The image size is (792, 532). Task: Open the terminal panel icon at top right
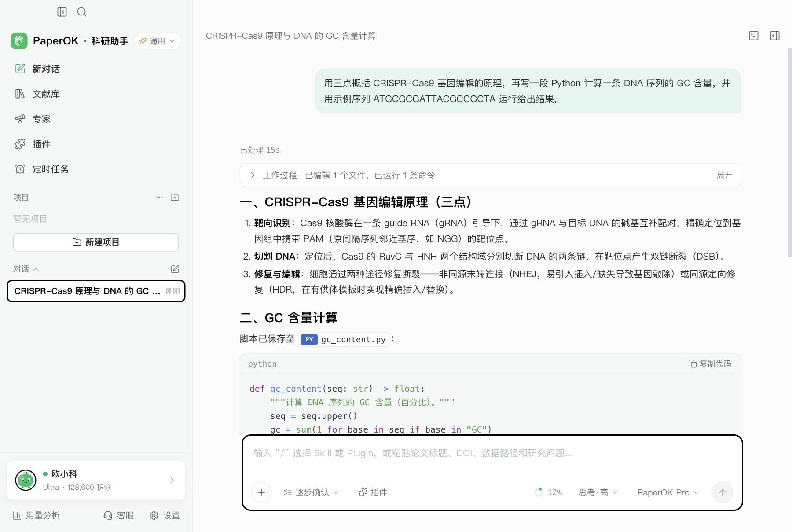754,36
